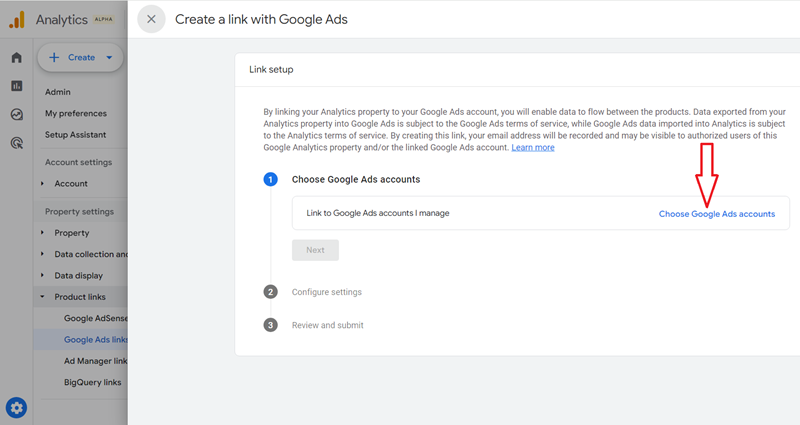
Task: Open Ad Manager links
Action: (95, 361)
